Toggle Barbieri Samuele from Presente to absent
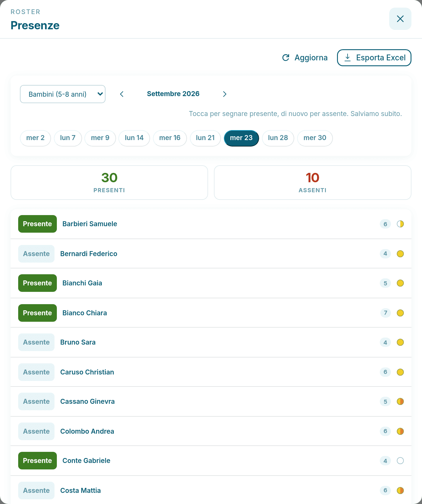 (x=38, y=224)
